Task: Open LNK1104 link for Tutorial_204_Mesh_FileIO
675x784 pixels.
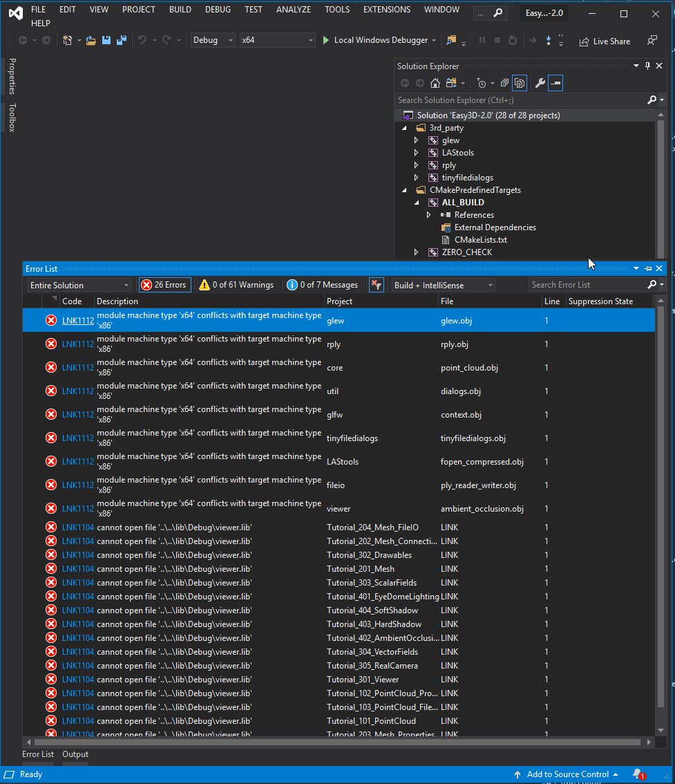Action: [x=77, y=527]
